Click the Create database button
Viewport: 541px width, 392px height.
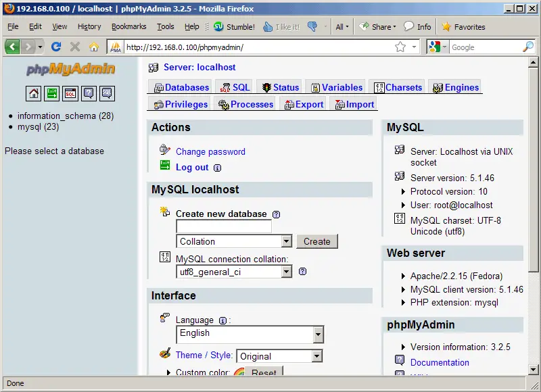click(317, 241)
